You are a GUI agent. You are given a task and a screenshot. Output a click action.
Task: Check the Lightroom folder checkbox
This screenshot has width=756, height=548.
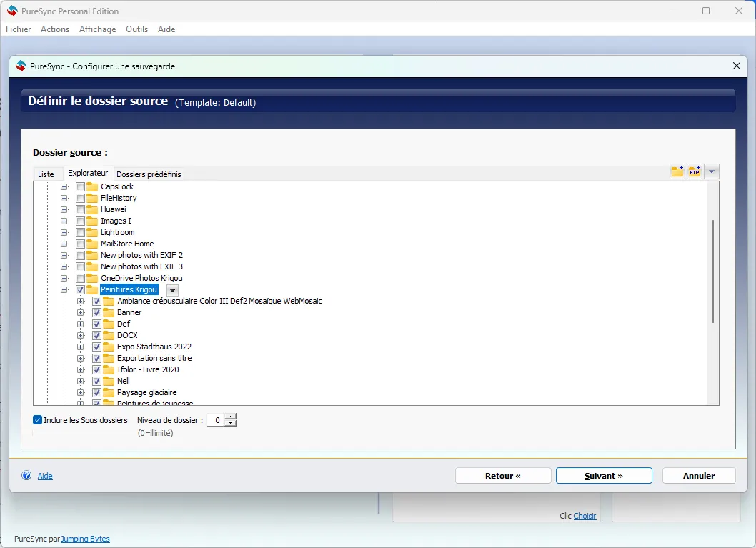coord(80,232)
